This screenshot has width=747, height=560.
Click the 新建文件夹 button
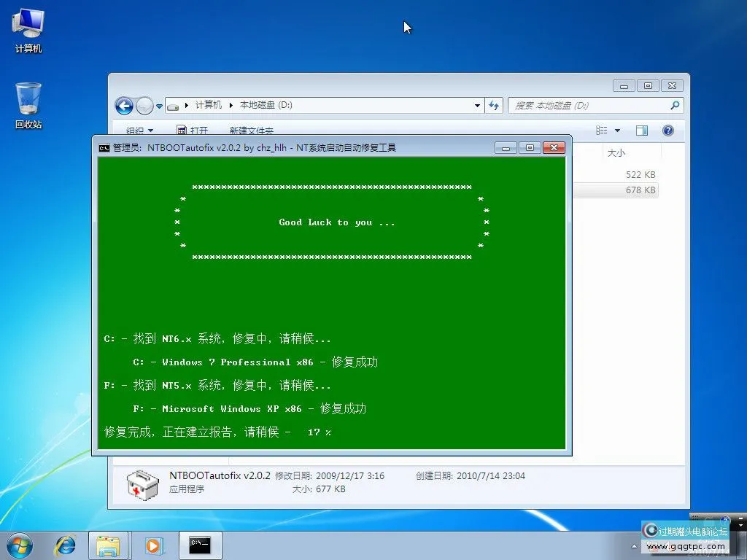[251, 130]
